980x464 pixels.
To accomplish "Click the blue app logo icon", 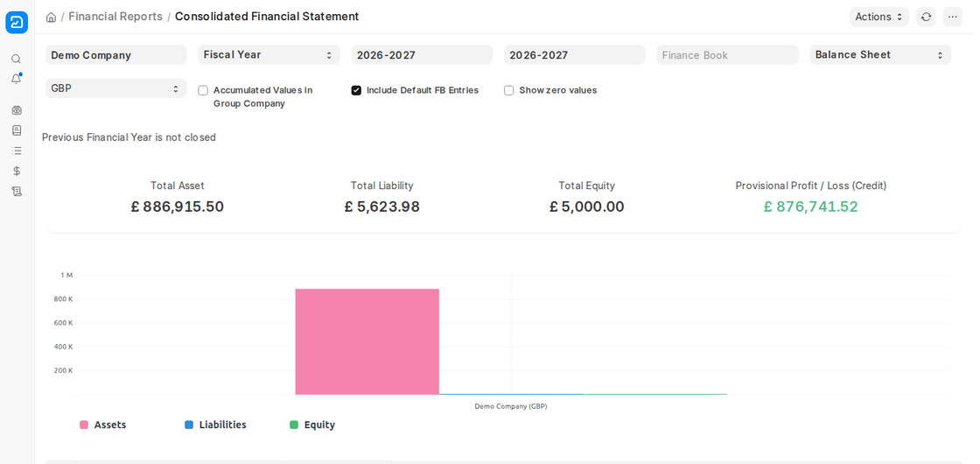I will pos(17,23).
